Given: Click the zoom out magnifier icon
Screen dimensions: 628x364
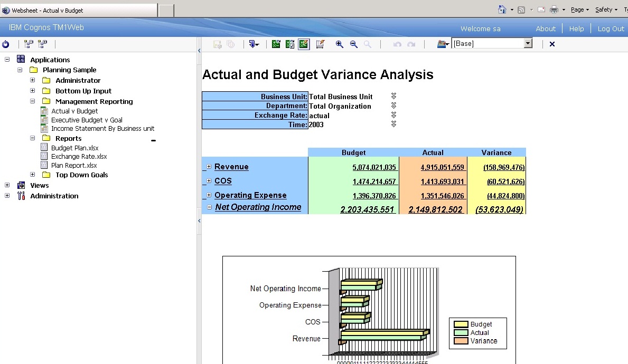Looking at the screenshot, I should tap(354, 44).
